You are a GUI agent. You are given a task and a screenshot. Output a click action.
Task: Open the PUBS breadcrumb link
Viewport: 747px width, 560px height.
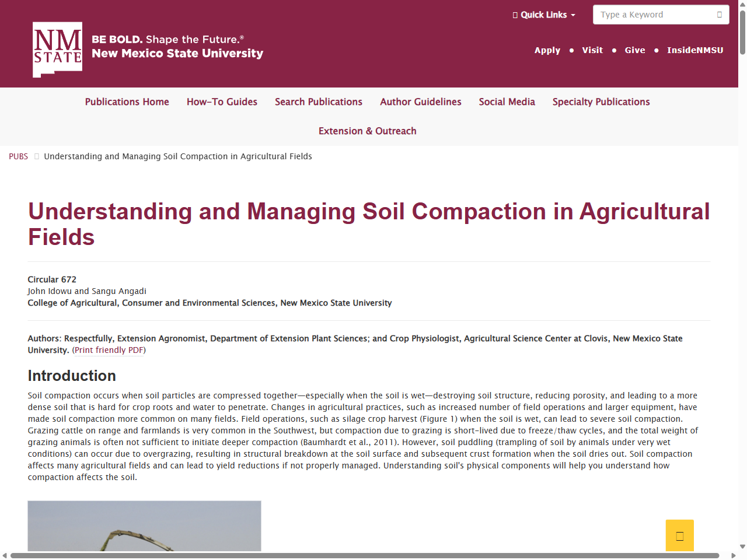18,156
